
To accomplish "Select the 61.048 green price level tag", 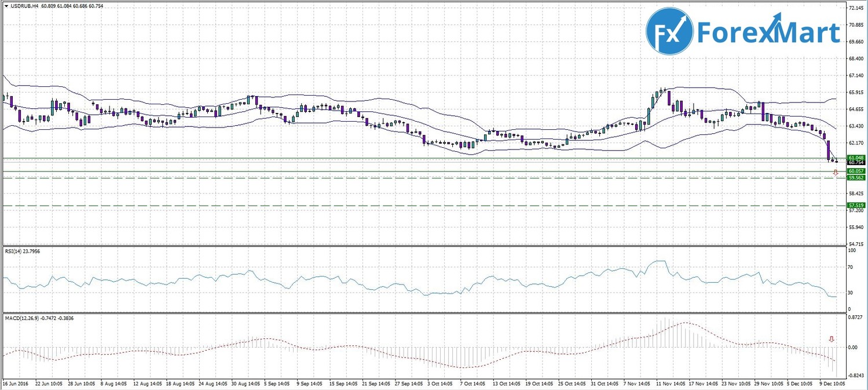I will pyautogui.click(x=855, y=158).
